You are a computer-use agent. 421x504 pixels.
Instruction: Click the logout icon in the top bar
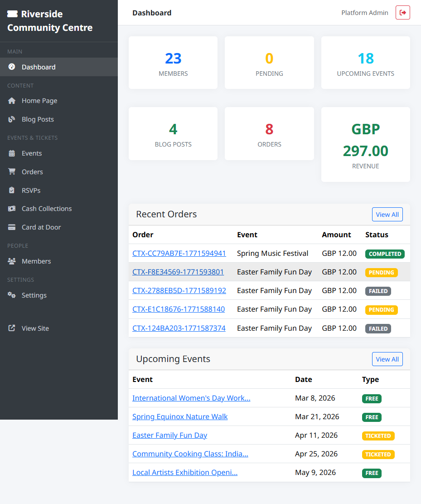click(402, 12)
